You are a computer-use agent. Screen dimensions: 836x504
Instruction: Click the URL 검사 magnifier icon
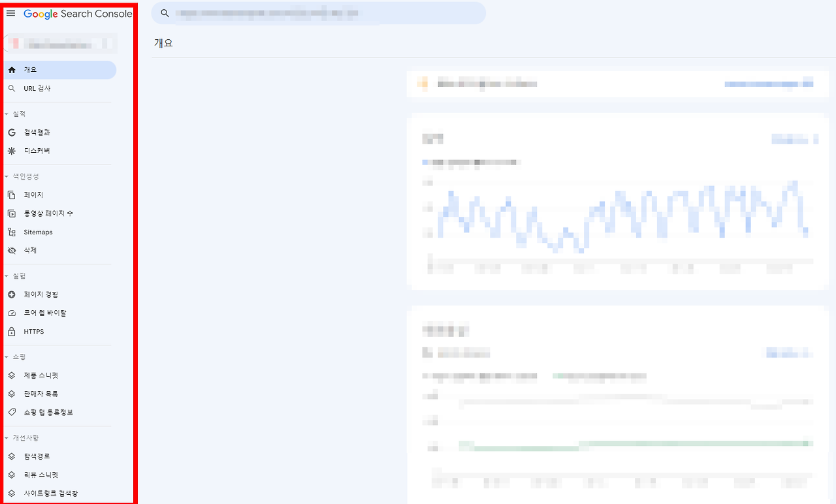12,88
